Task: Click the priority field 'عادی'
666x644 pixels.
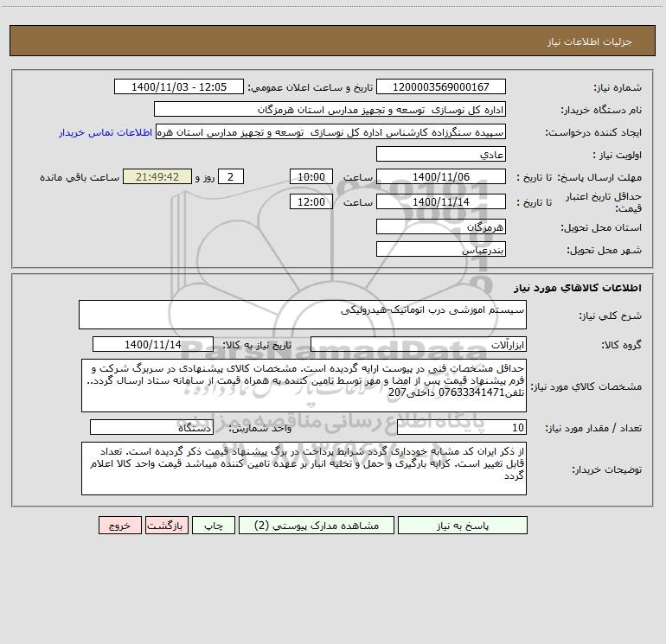Action: (x=441, y=154)
